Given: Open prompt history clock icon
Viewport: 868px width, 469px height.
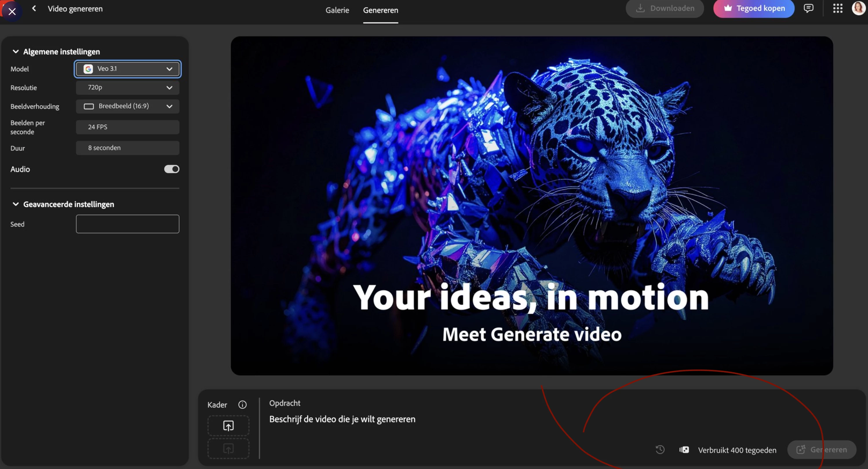Looking at the screenshot, I should [660, 450].
